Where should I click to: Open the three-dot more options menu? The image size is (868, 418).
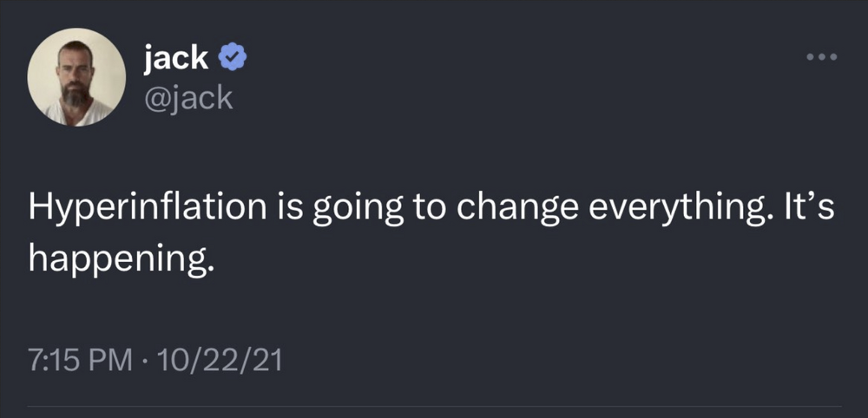(821, 58)
